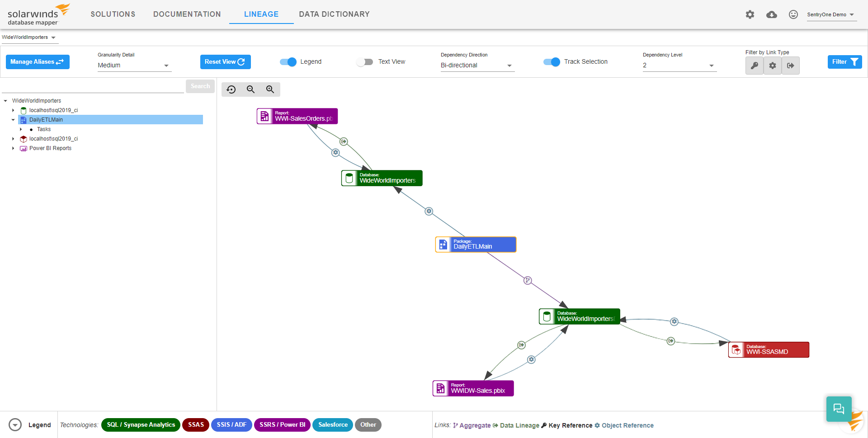This screenshot has height=438, width=868.
Task: Open the smiley feedback icon
Action: click(x=793, y=14)
